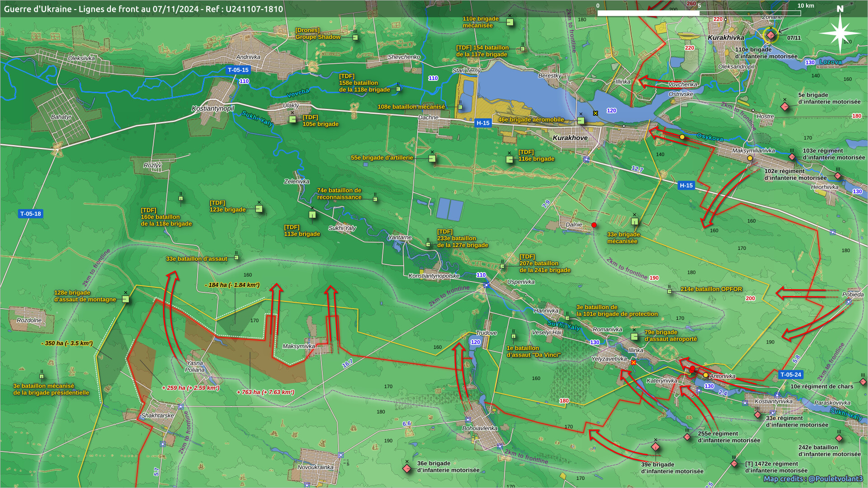
Task: Click the 79e brigade d'assaut aéroporté green marker
Action: pyautogui.click(x=634, y=337)
